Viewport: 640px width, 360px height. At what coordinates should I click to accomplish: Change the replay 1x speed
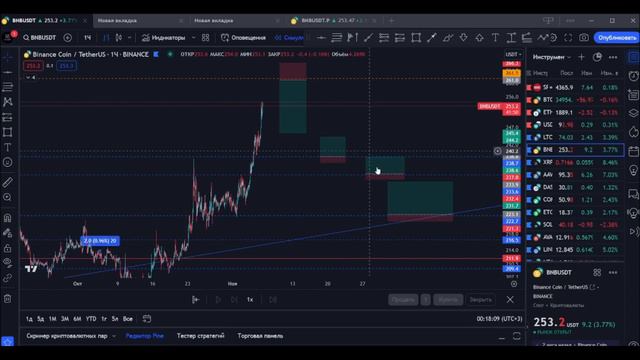[250, 300]
